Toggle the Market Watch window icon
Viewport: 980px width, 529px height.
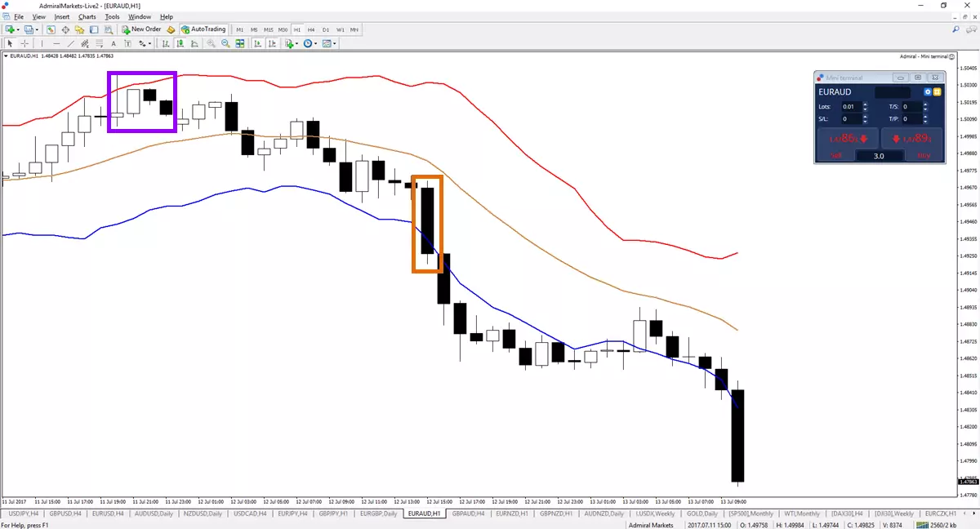(51, 29)
